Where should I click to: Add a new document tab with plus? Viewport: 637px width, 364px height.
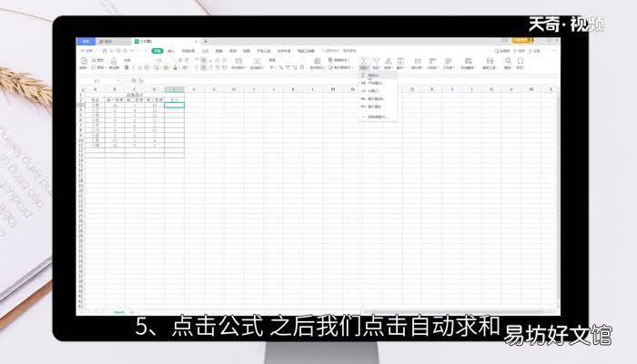[206, 42]
